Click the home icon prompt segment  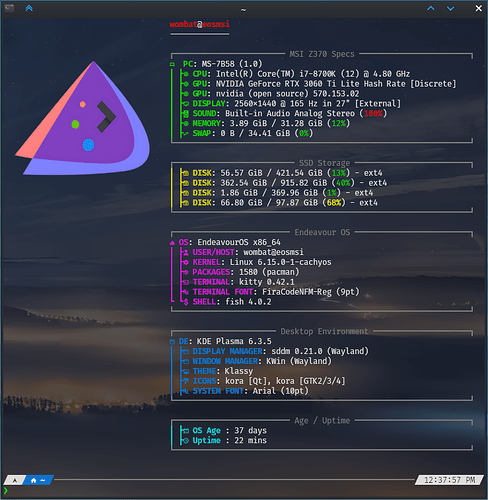[x=37, y=480]
